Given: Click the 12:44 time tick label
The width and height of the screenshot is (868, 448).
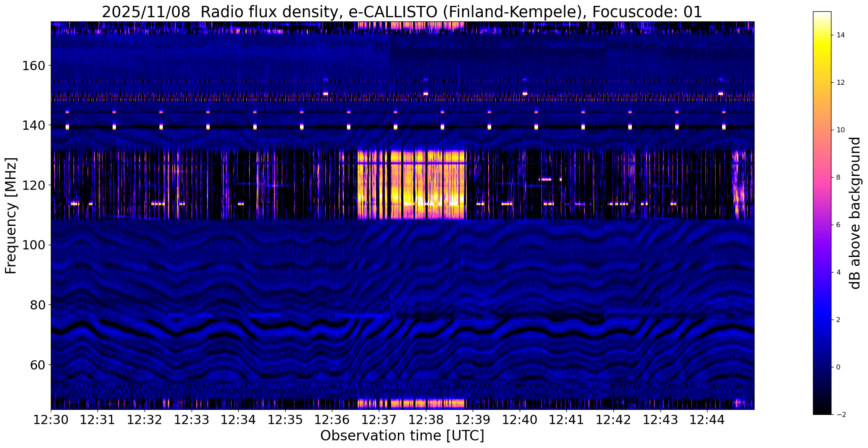Looking at the screenshot, I should [707, 419].
